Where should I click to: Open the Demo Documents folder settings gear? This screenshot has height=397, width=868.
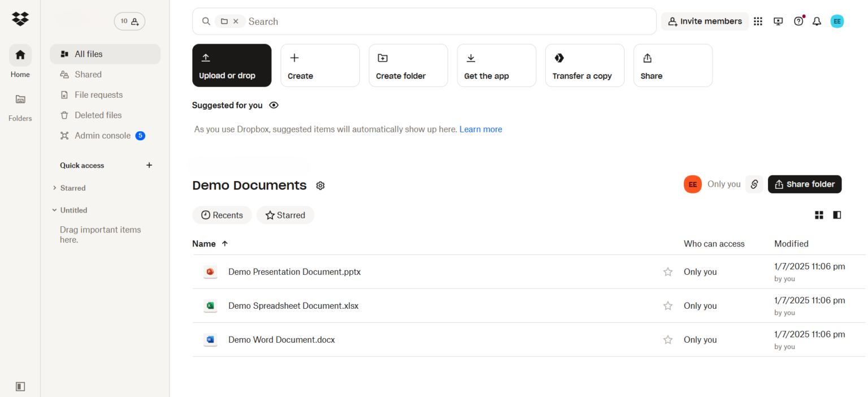coord(320,185)
